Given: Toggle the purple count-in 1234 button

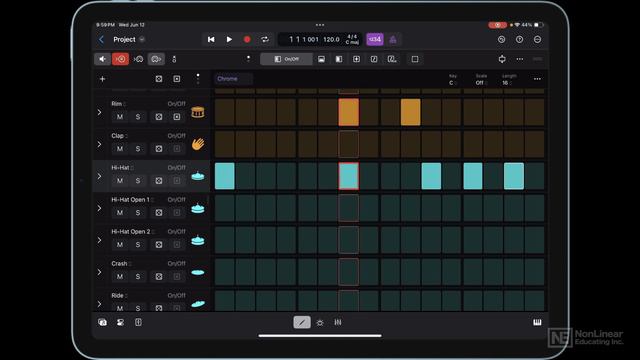Looking at the screenshot, I should (375, 40).
